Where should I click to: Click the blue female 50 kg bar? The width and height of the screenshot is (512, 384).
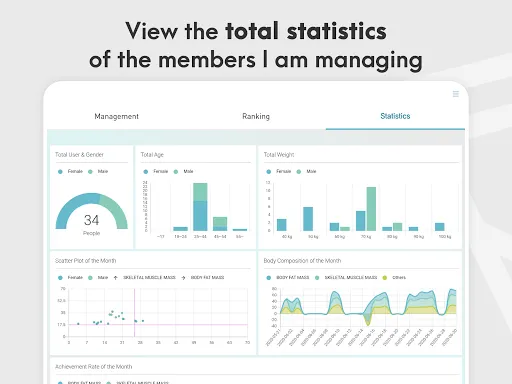pyautogui.click(x=308, y=219)
